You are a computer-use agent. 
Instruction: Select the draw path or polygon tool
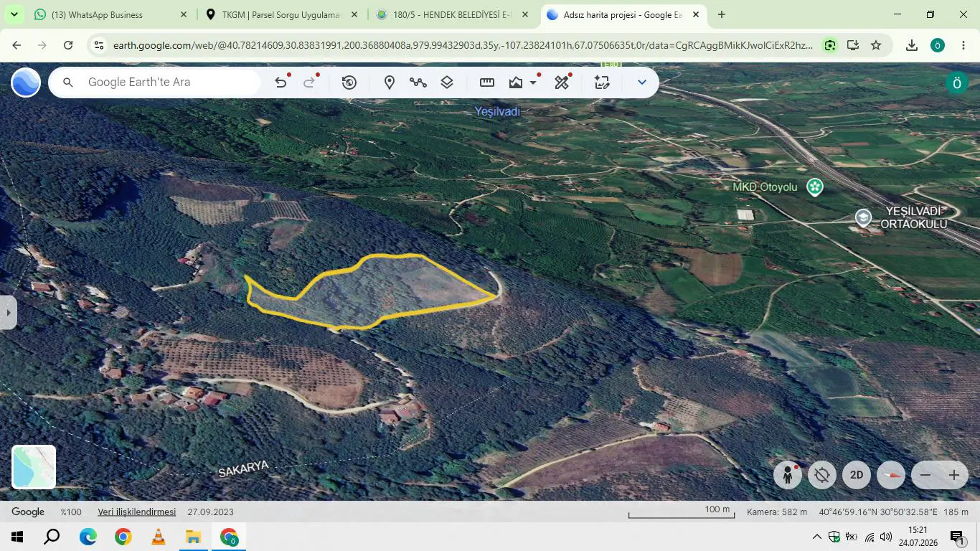(418, 83)
